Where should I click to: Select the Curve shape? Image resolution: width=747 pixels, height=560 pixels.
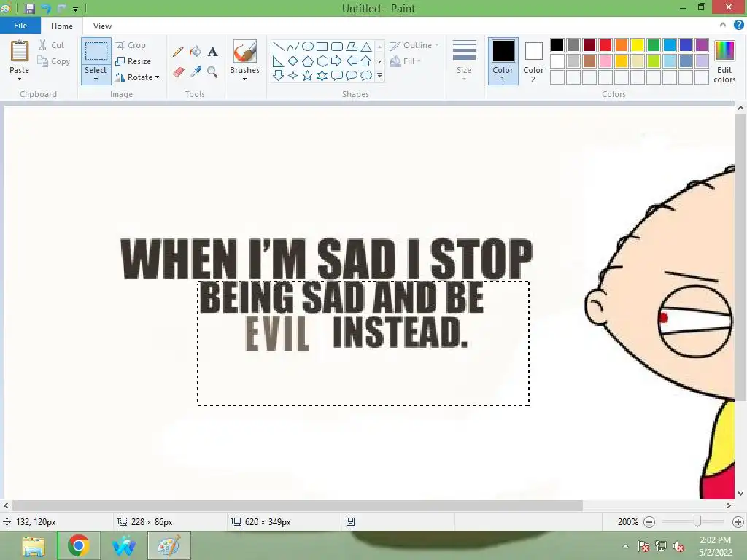click(293, 46)
